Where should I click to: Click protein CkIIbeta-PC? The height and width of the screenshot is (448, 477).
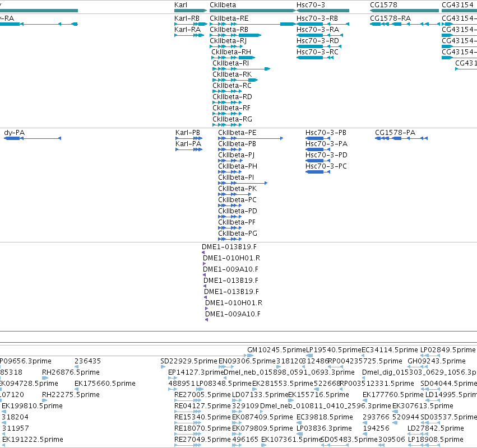(237, 200)
